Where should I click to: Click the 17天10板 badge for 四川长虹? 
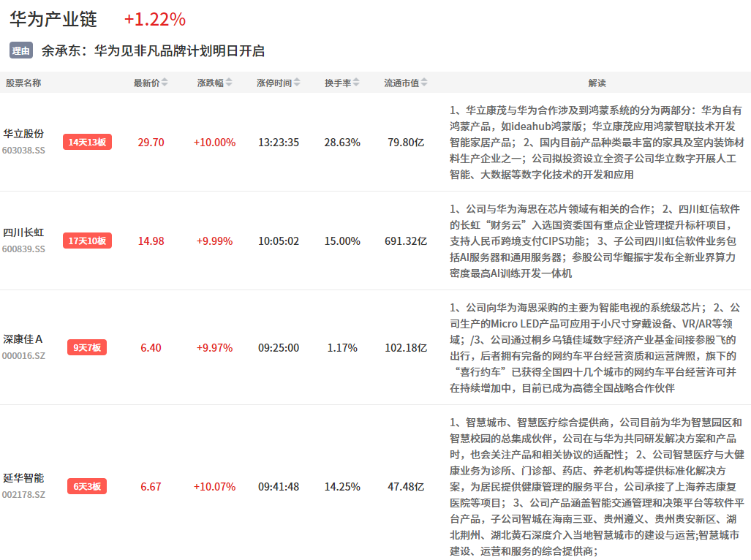tap(88, 241)
